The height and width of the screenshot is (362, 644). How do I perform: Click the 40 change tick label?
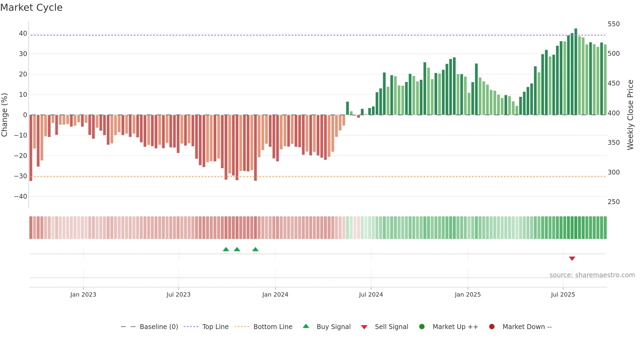click(x=23, y=34)
